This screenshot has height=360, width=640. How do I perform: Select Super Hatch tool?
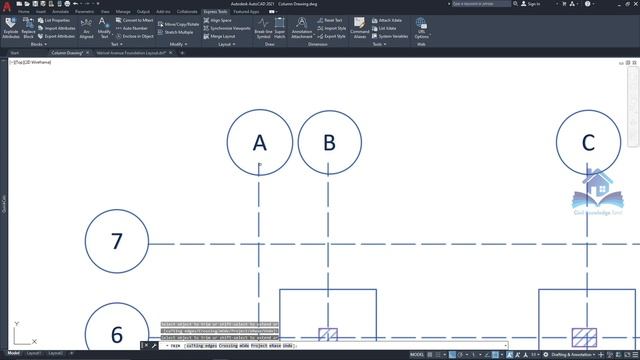(x=280, y=28)
